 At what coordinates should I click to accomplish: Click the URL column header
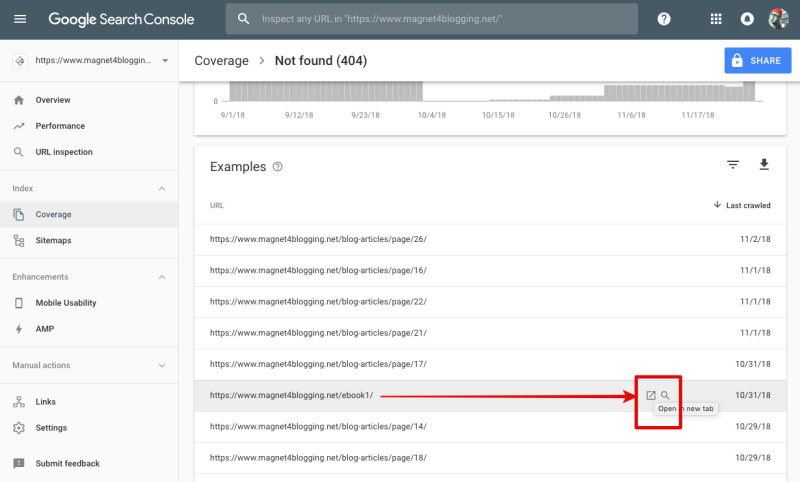[x=217, y=206]
